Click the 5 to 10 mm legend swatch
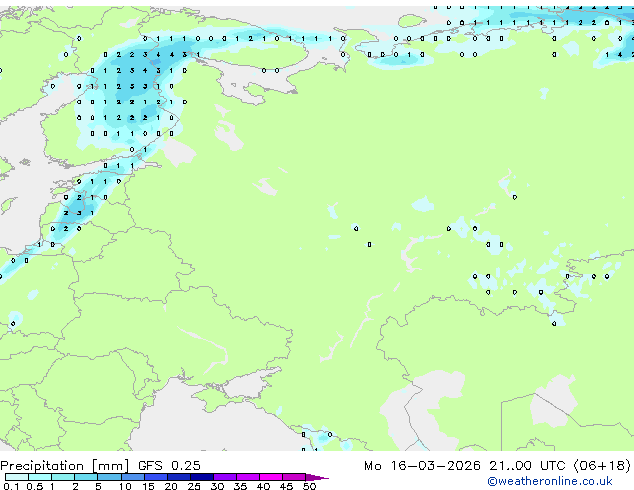Image resolution: width=634 pixels, height=490 pixels. tap(109, 477)
